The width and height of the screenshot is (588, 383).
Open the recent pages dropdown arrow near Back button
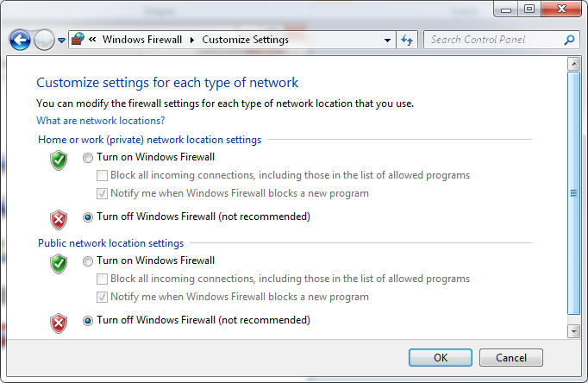coord(61,41)
